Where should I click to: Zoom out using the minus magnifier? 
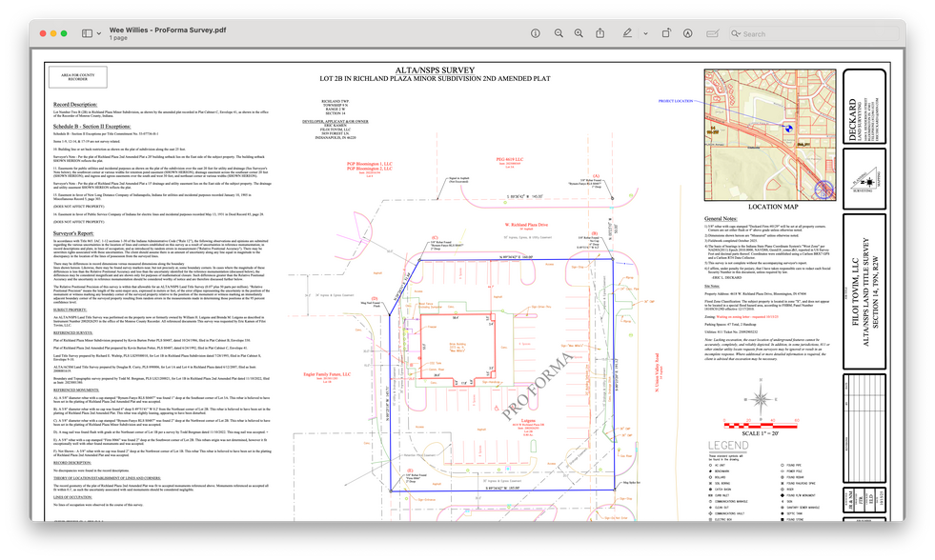coord(556,33)
